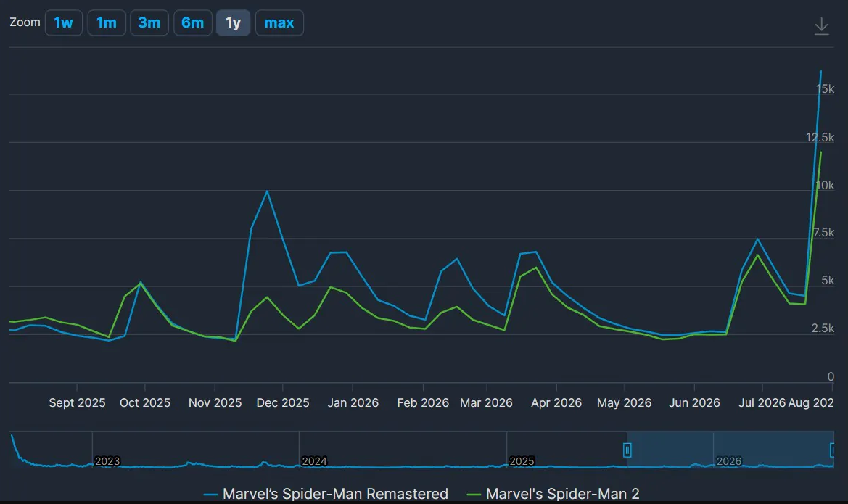Select the 1y zoom range
Viewport: 848px width, 504px height.
(x=233, y=22)
